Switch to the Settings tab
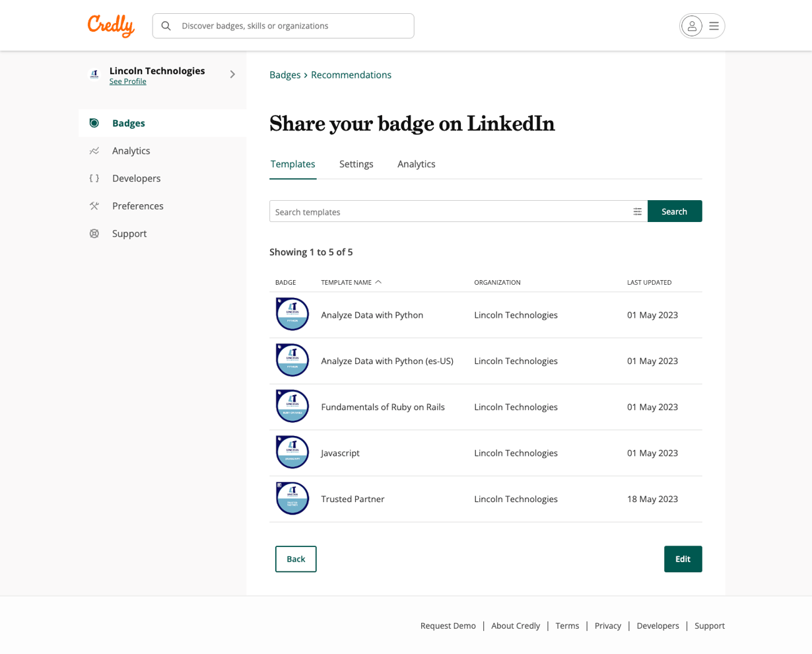This screenshot has height=654, width=812. coord(356,164)
